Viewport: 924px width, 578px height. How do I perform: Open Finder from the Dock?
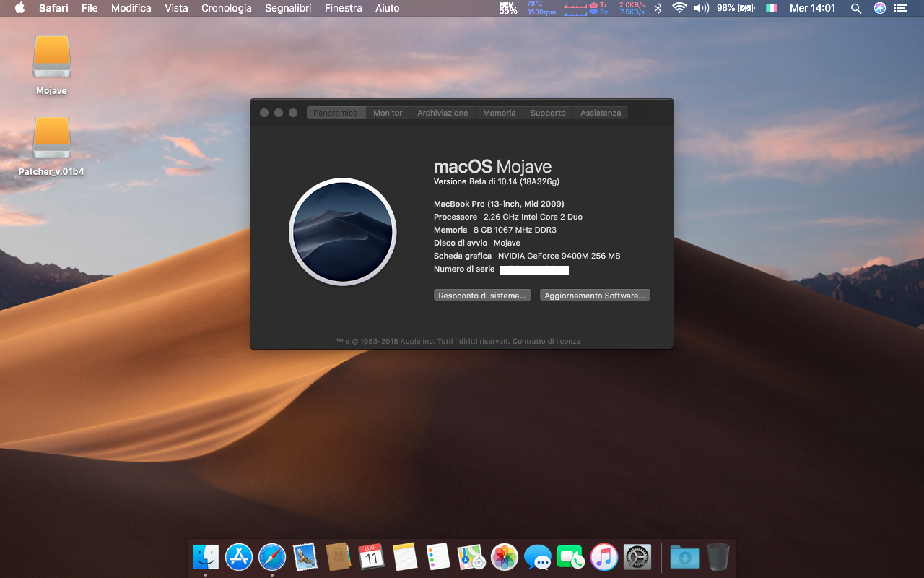point(206,557)
